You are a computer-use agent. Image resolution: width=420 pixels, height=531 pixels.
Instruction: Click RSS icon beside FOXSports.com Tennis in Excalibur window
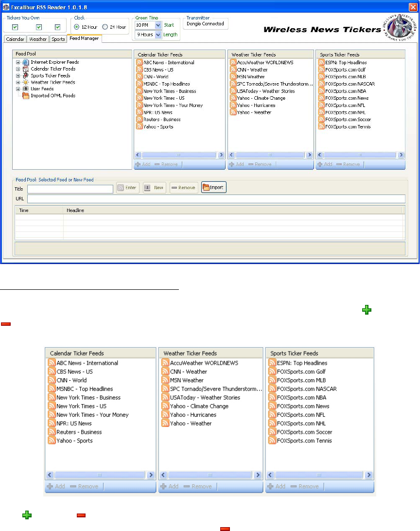tap(321, 126)
